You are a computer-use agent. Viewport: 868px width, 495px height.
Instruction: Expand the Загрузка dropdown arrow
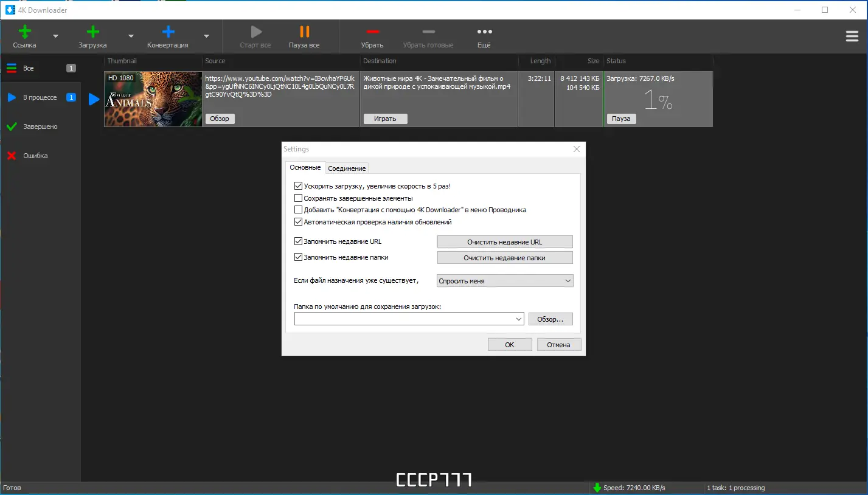tap(131, 36)
